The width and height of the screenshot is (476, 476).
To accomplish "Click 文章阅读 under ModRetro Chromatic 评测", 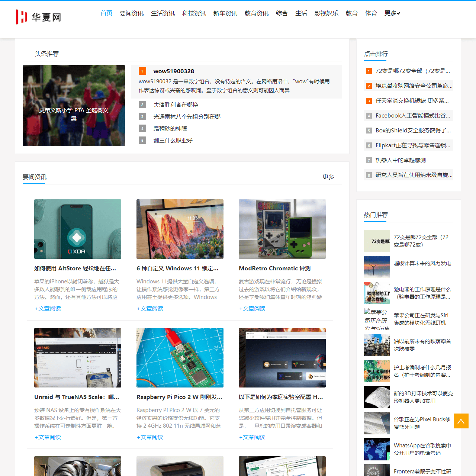I will (252, 309).
